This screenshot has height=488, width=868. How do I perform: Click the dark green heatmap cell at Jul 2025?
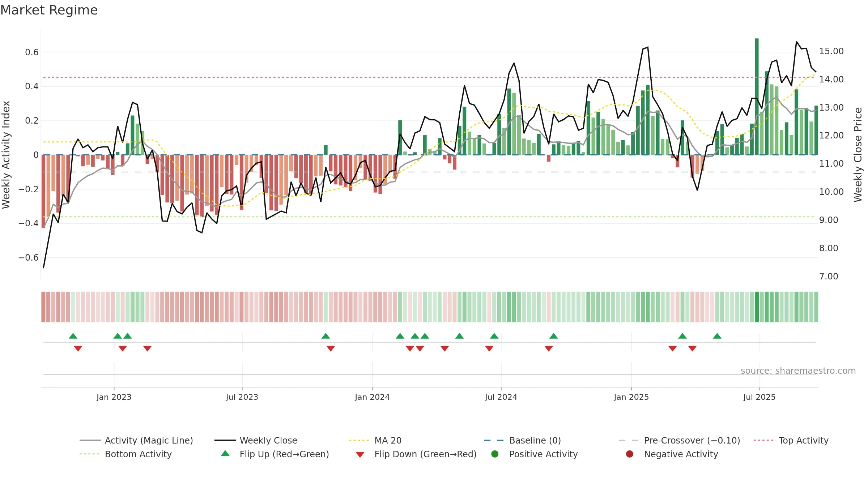(x=757, y=307)
